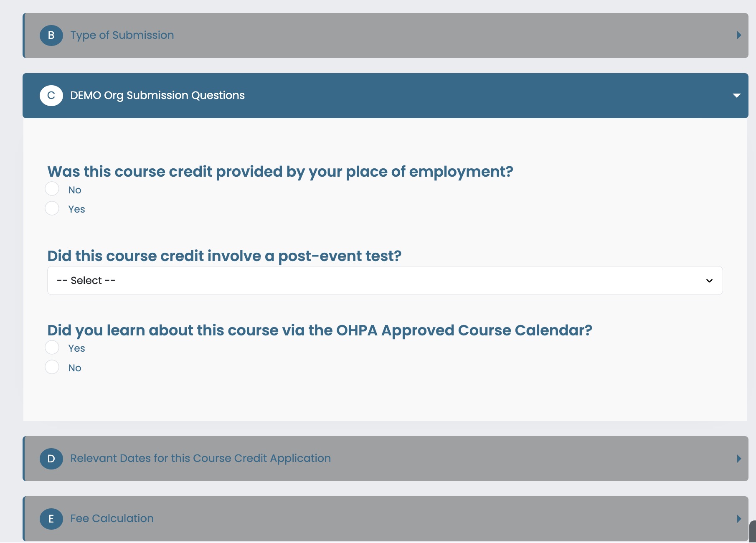Click the 'No' label under OHPA calendar question
Viewport: 756px width, 543px height.
(75, 368)
